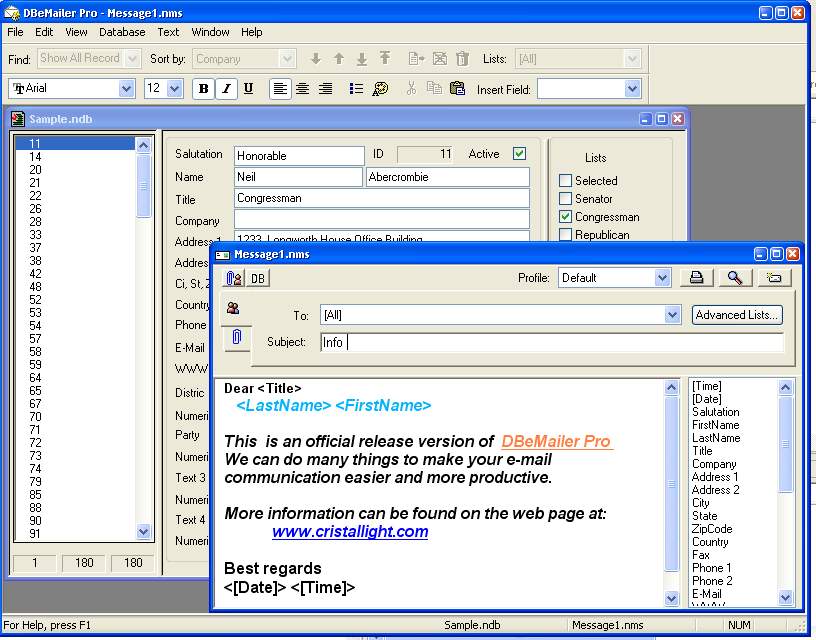Open the Profile Default dropdown

coord(662,278)
